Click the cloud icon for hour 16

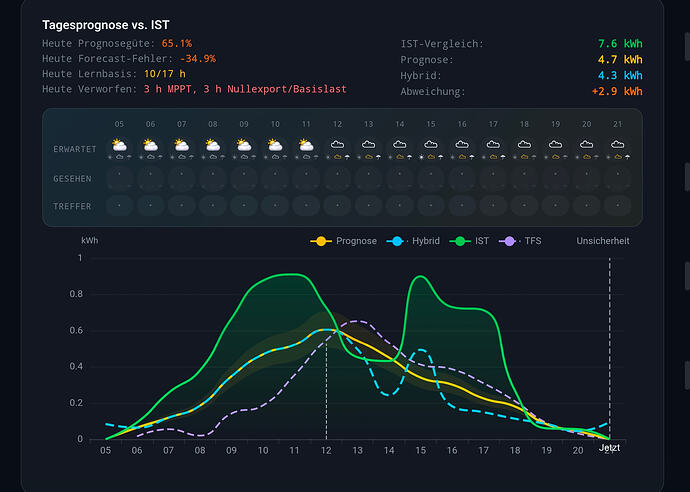(462, 144)
